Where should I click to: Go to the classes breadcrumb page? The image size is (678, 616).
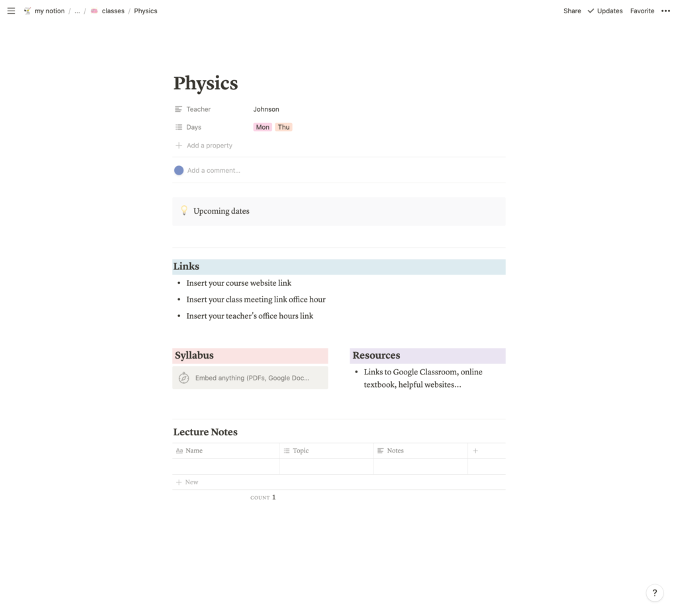point(113,11)
